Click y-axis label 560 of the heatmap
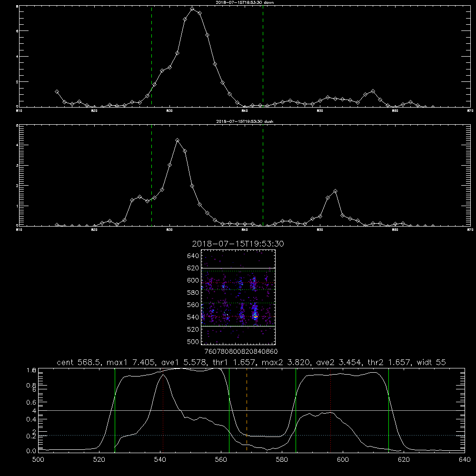476x476 pixels. click(x=193, y=305)
